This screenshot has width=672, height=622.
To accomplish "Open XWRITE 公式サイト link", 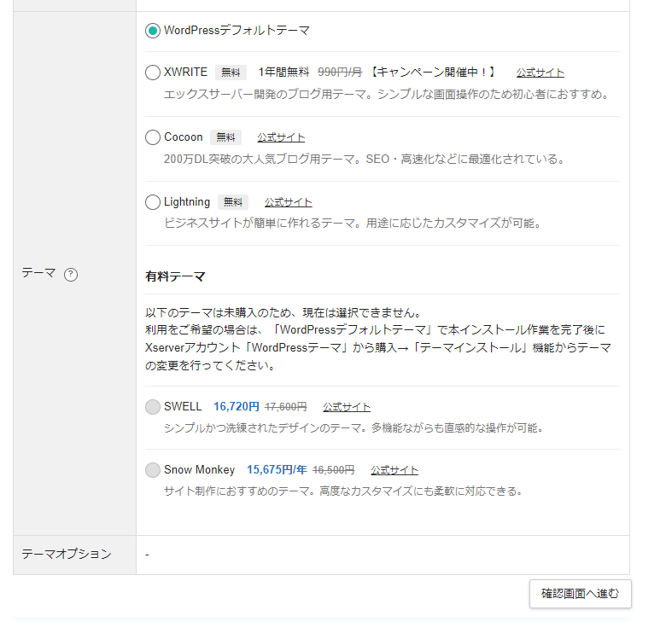I will point(540,73).
